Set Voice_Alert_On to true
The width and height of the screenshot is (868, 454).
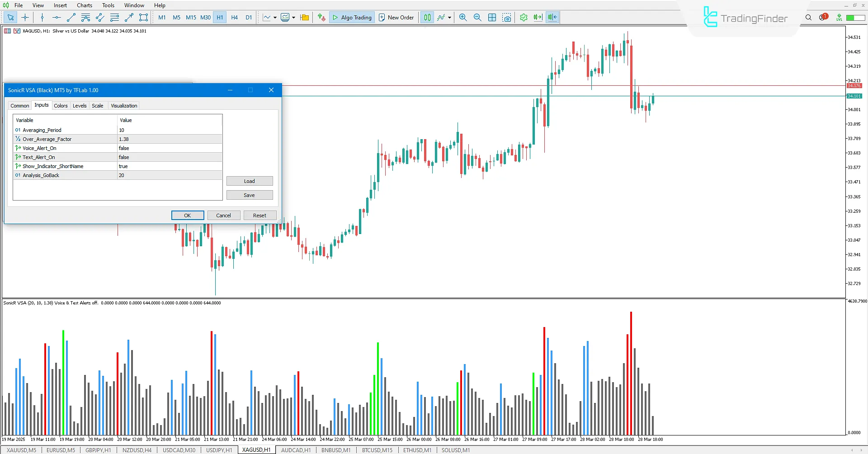pos(169,148)
